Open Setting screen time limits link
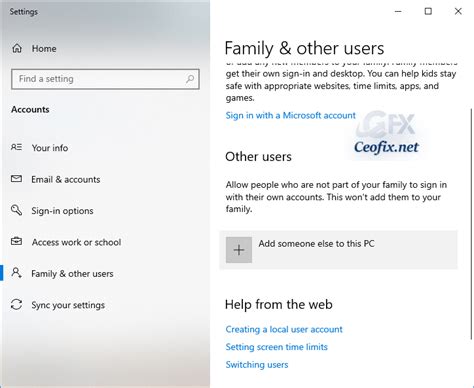This screenshot has height=388, width=474. [276, 347]
